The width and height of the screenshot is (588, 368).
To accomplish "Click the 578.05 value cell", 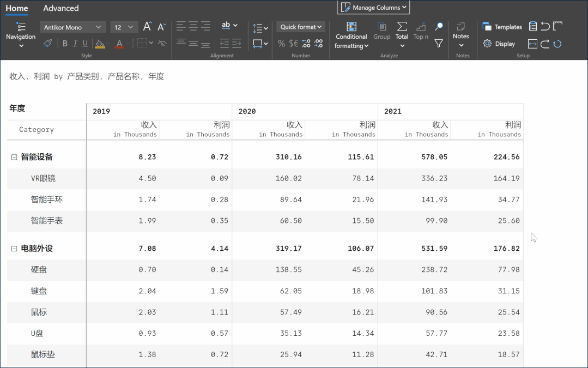I will tap(434, 157).
